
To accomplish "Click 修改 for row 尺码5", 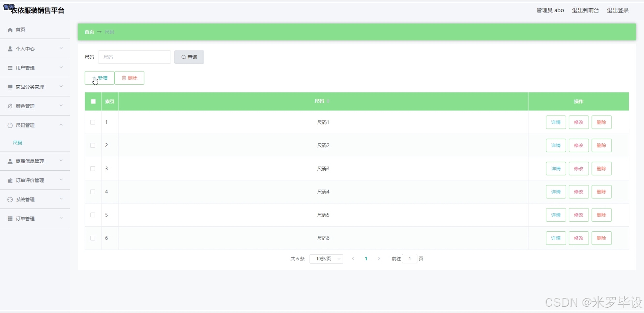I will pos(579,215).
